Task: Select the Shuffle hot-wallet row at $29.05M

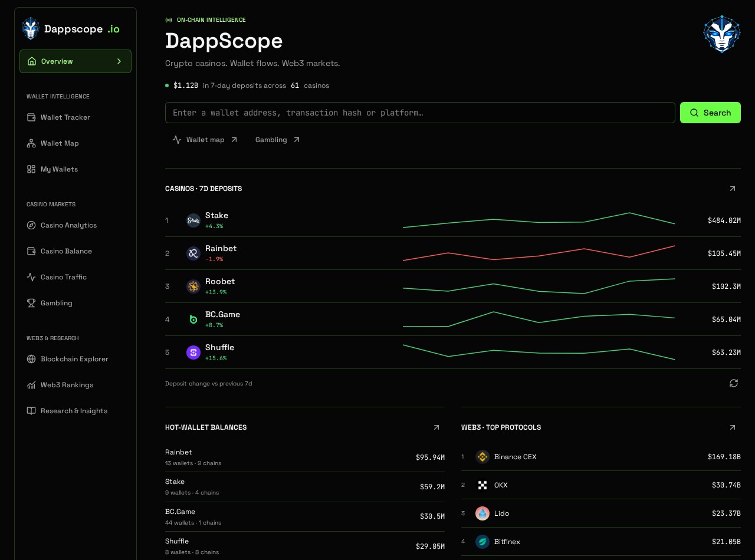Action: coord(305,546)
